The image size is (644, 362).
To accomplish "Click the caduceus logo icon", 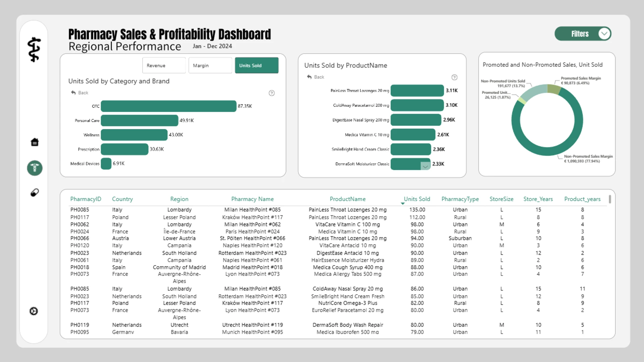I will click(x=34, y=50).
